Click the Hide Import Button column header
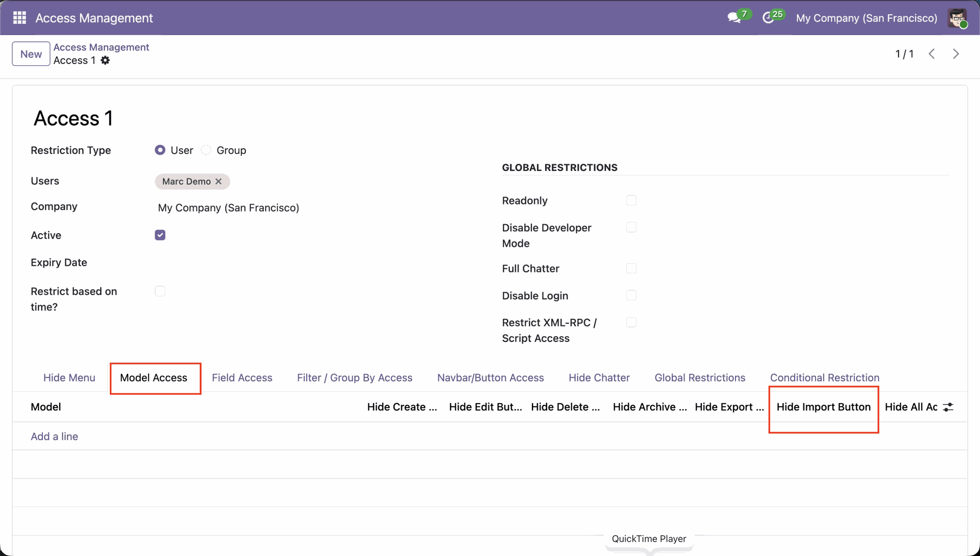 (823, 407)
